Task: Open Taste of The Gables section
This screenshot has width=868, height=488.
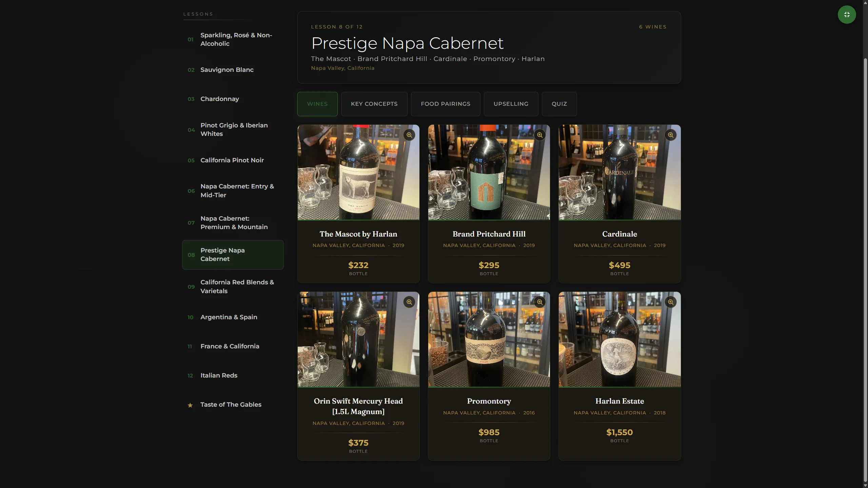Action: point(233,405)
